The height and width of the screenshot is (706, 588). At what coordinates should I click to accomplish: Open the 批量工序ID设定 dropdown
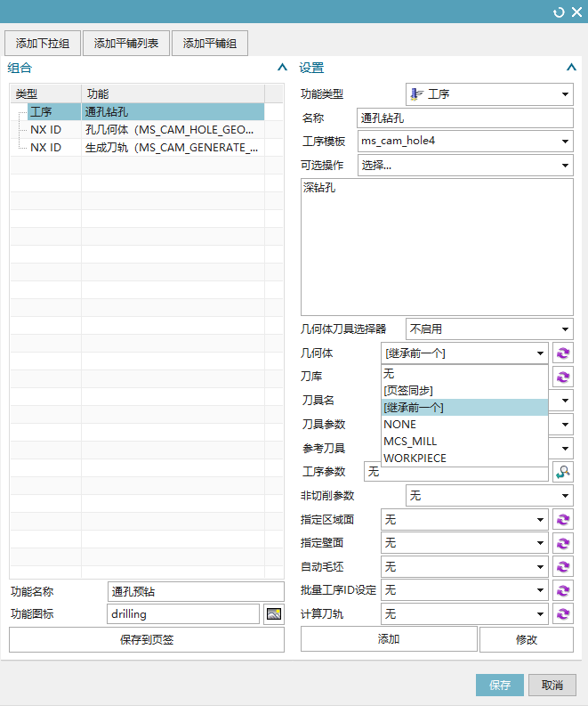point(464,590)
